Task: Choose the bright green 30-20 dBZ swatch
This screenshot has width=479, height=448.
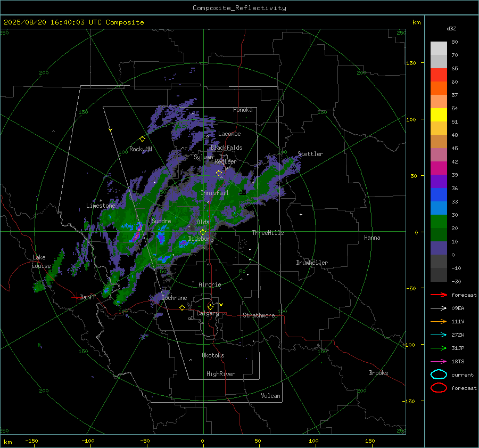Action: pyautogui.click(x=439, y=222)
